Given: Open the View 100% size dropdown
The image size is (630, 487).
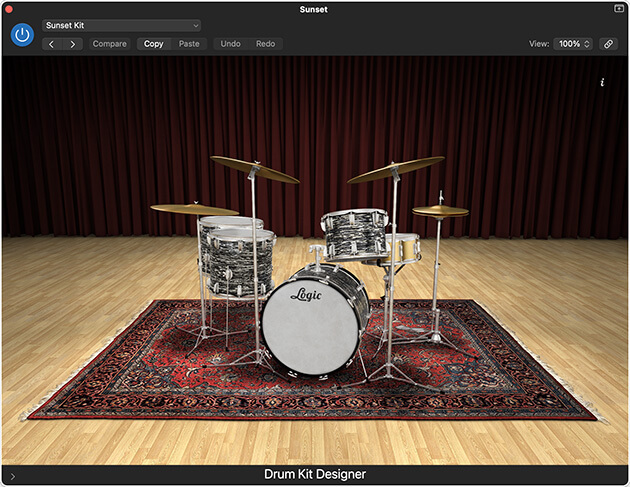Looking at the screenshot, I should [573, 44].
